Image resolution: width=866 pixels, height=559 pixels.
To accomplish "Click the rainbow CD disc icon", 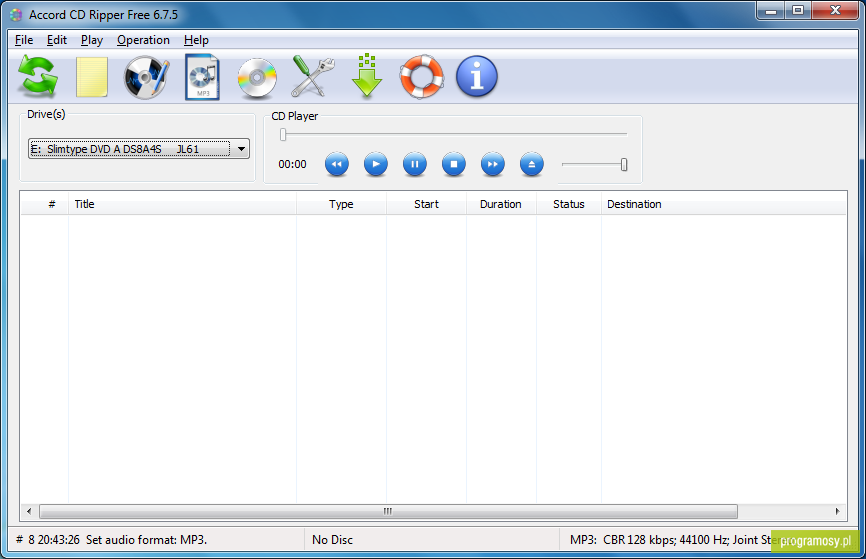I will coord(257,78).
